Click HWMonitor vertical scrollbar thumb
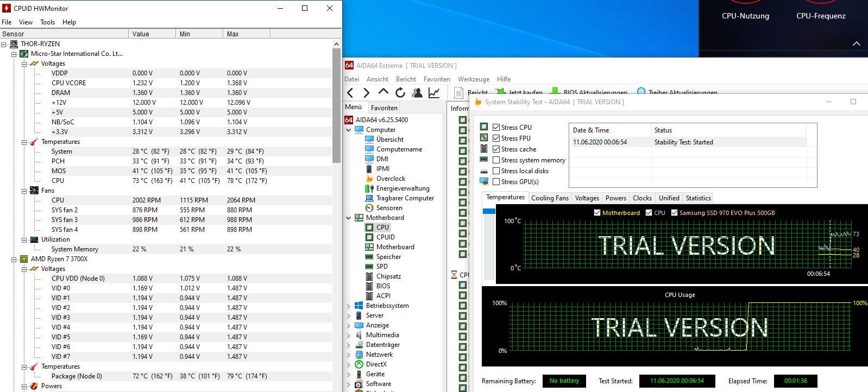 pyautogui.click(x=337, y=106)
